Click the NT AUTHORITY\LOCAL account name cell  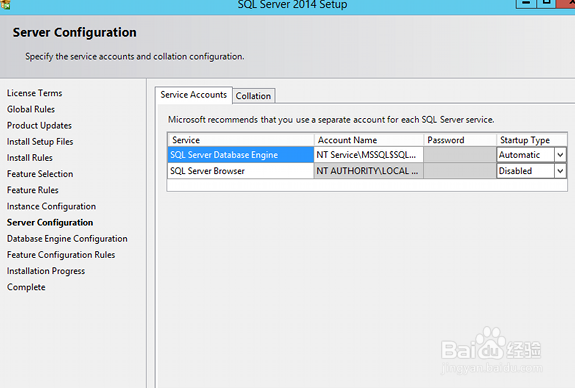[369, 171]
